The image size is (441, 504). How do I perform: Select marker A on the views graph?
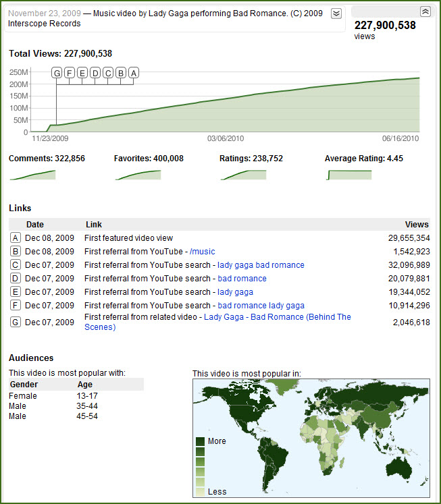click(134, 73)
